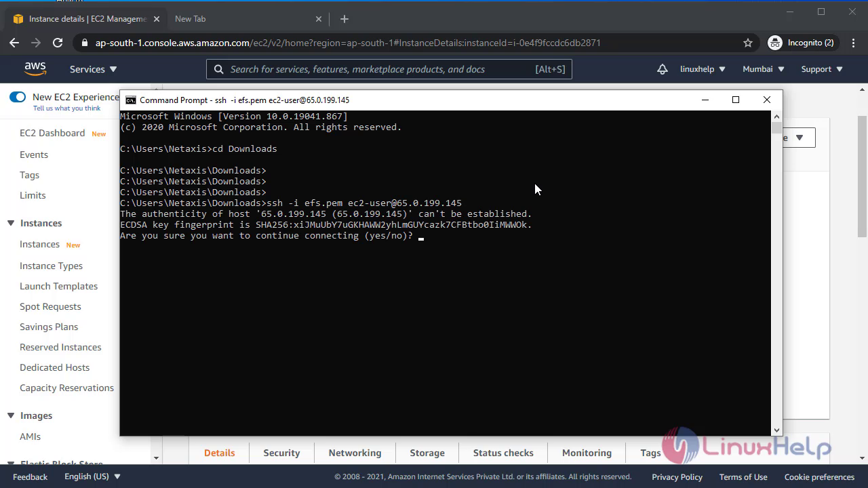Open the Privacy Policy link
Screen dimensions: 868x488
677,476
